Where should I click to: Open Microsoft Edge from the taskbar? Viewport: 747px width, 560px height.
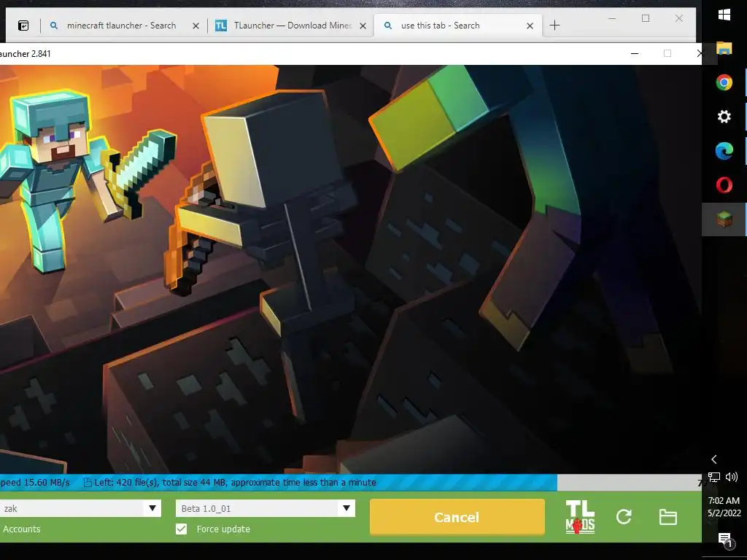click(x=724, y=151)
